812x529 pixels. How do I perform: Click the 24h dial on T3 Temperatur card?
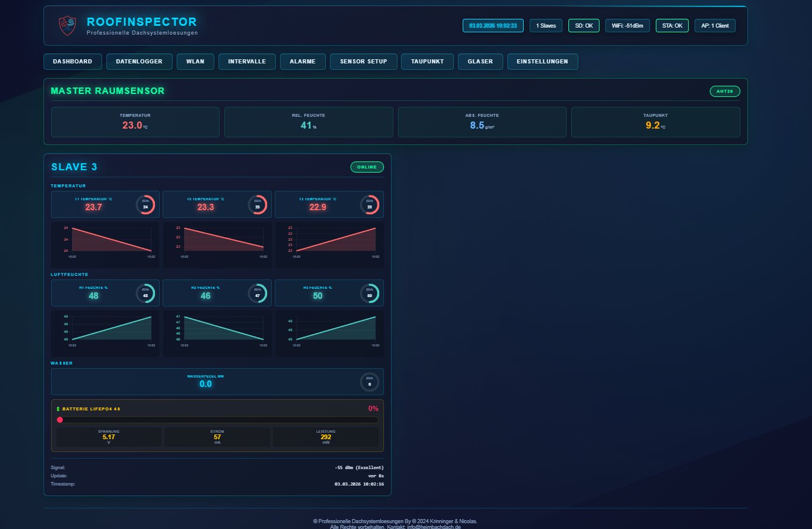370,204
